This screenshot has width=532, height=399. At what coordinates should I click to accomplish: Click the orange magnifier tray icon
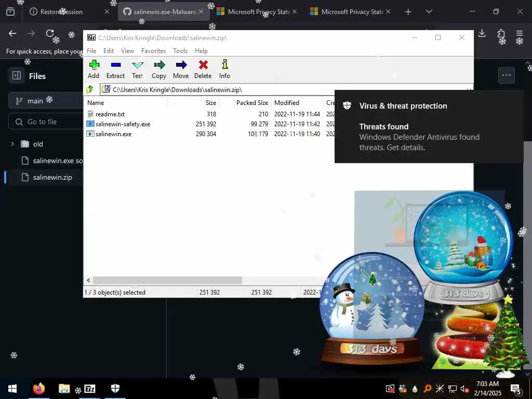point(428,389)
